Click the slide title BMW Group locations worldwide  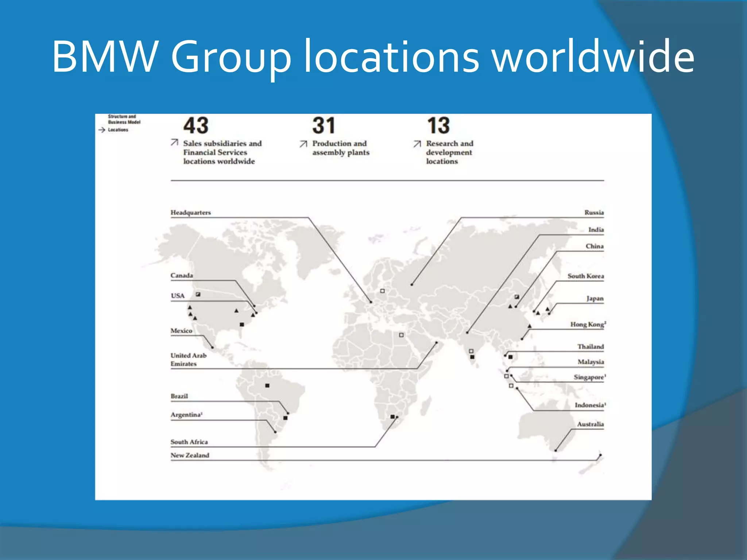pyautogui.click(x=373, y=57)
